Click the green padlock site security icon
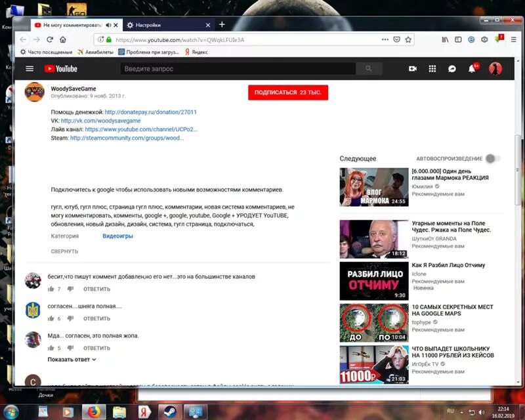Screen dimensions: 525x420 [109, 39]
